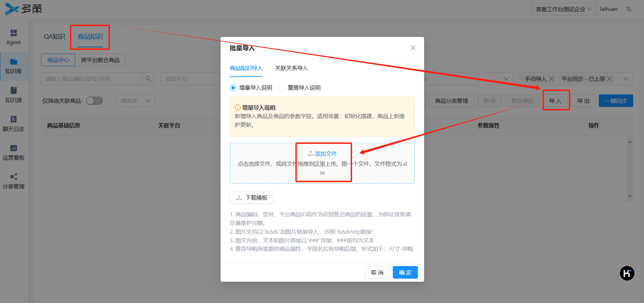Open 商品分类管理 button
The height and width of the screenshot is (303, 644).
tap(452, 101)
